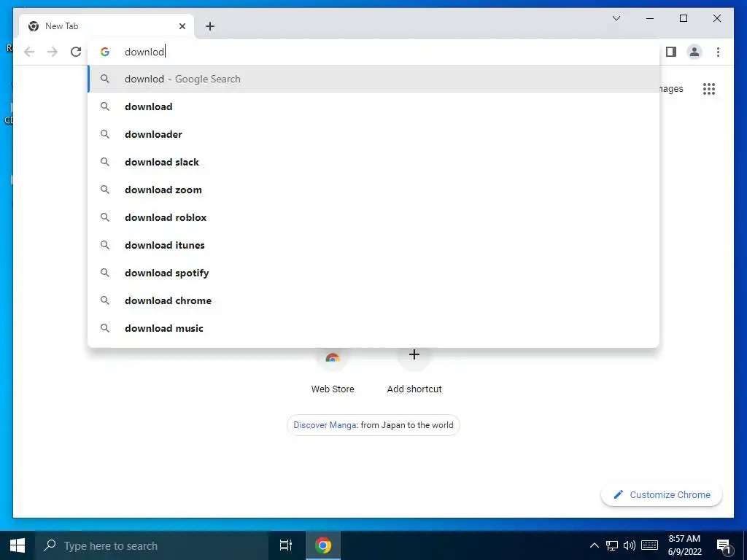This screenshot has height=560, width=747.
Task: Open Task View on the taskbar
Action: [285, 545]
